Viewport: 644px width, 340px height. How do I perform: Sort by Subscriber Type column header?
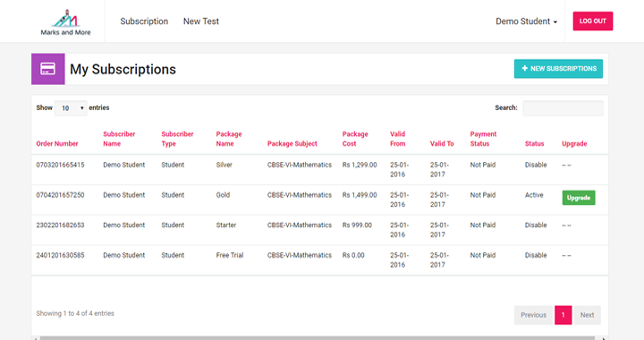click(177, 139)
